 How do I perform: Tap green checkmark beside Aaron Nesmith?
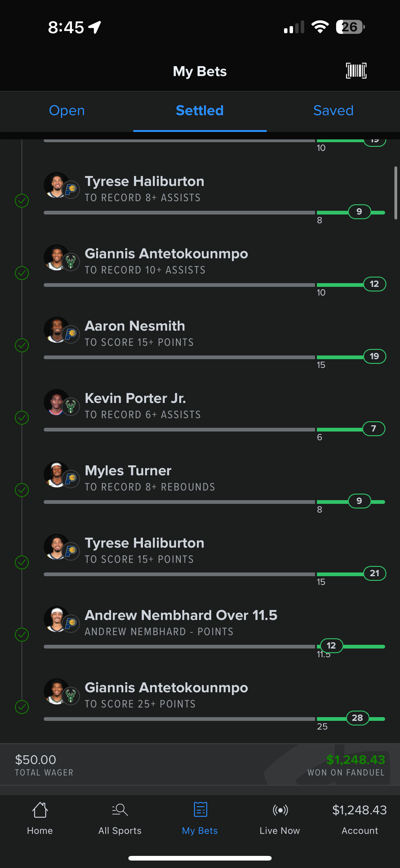tap(22, 346)
